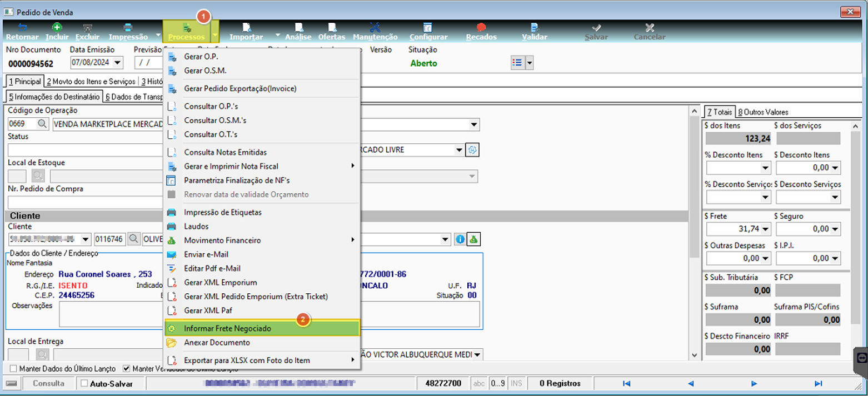
Task: Choose Laudos from the menu
Action: [x=263, y=227]
